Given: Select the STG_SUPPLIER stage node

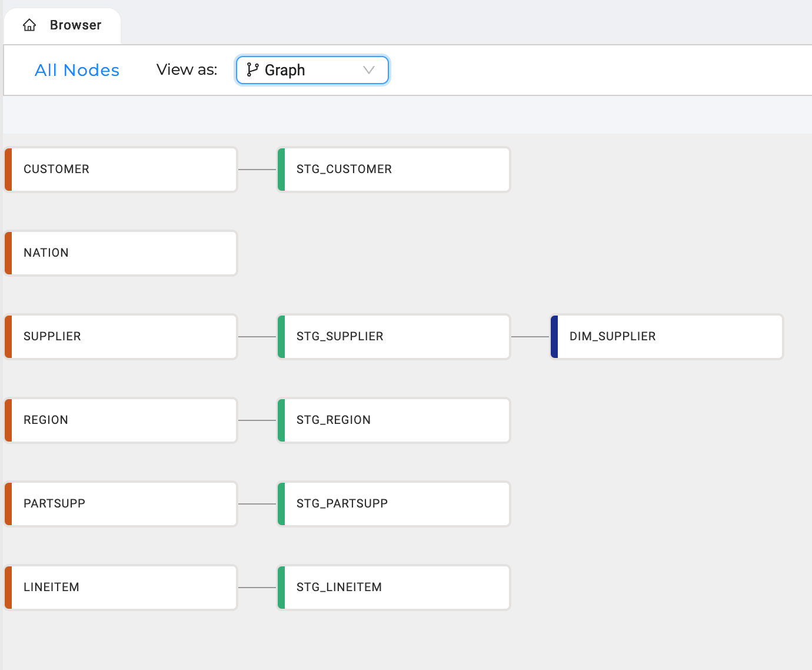Looking at the screenshot, I should click(x=394, y=337).
